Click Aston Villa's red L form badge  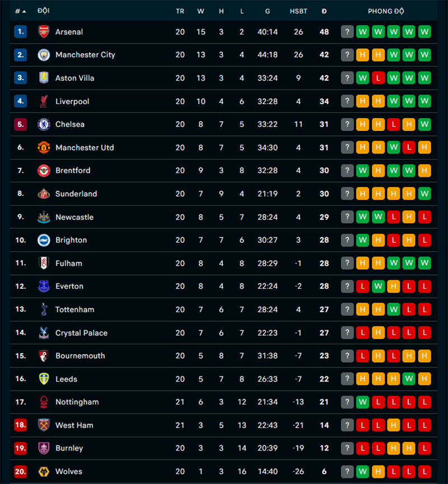pyautogui.click(x=378, y=78)
